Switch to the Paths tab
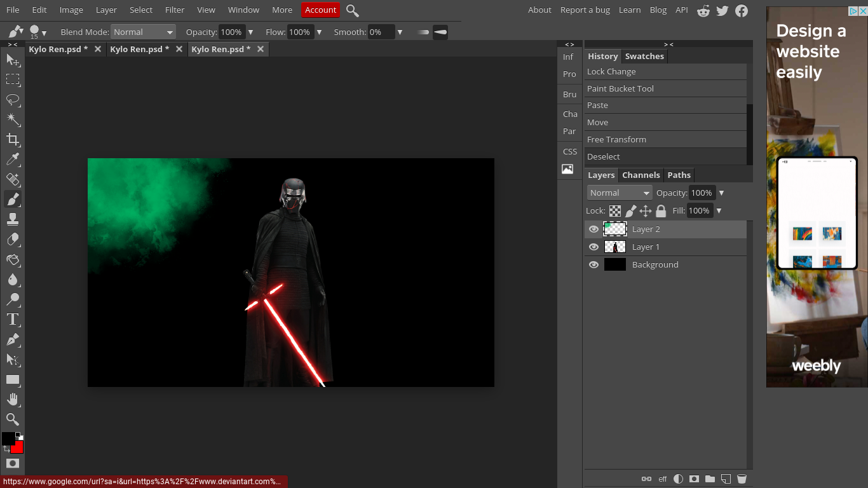 point(679,175)
